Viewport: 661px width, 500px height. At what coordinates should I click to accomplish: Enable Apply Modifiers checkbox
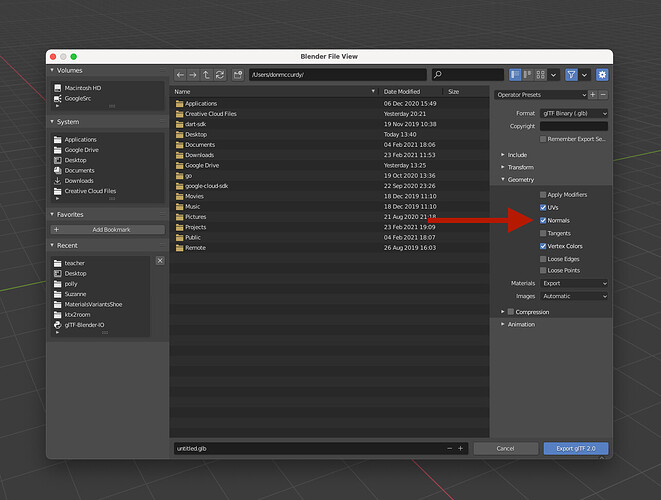[543, 195]
